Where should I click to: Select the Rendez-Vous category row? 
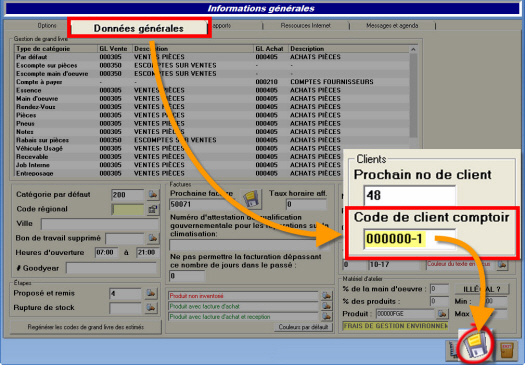point(212,107)
